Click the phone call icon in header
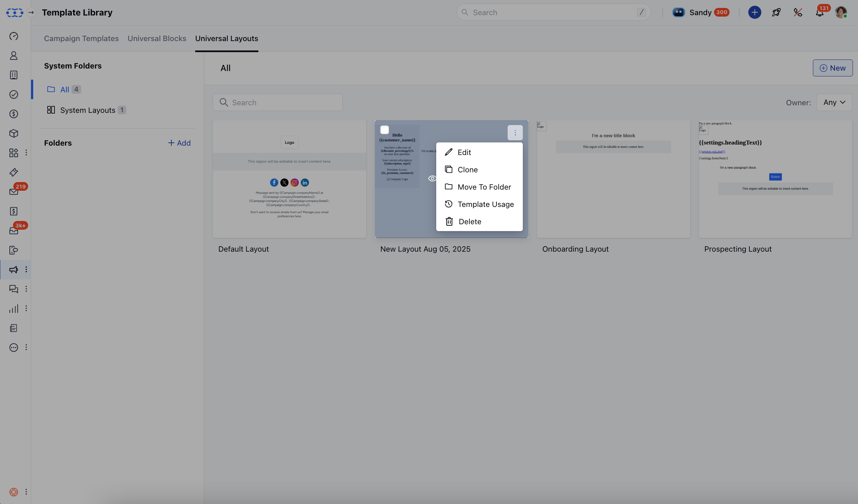This screenshot has width=858, height=504. (x=798, y=13)
